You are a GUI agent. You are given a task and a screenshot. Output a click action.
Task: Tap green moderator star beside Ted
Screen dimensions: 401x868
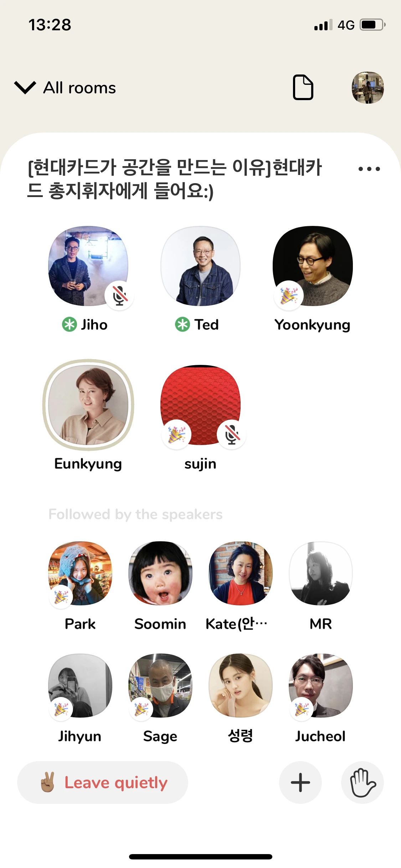[x=182, y=325]
